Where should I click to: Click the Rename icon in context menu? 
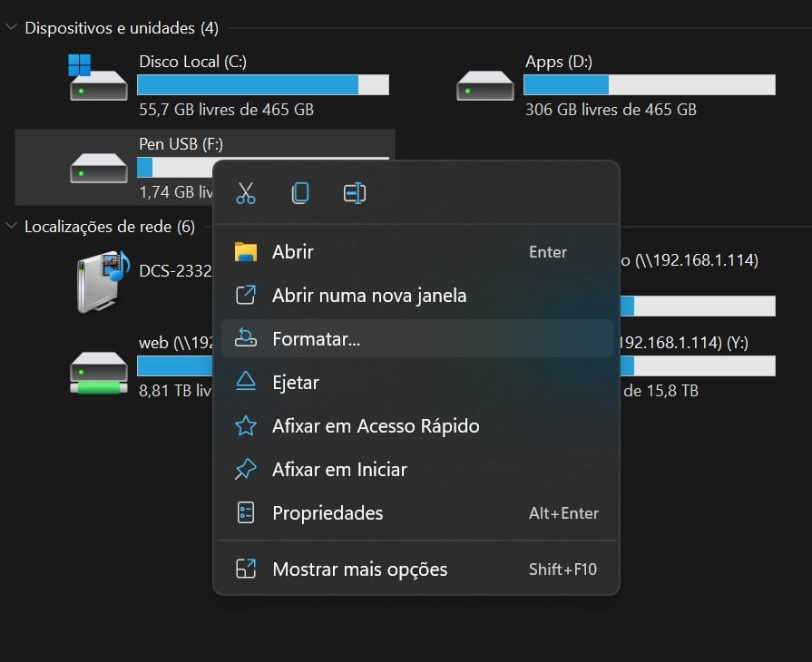tap(355, 193)
